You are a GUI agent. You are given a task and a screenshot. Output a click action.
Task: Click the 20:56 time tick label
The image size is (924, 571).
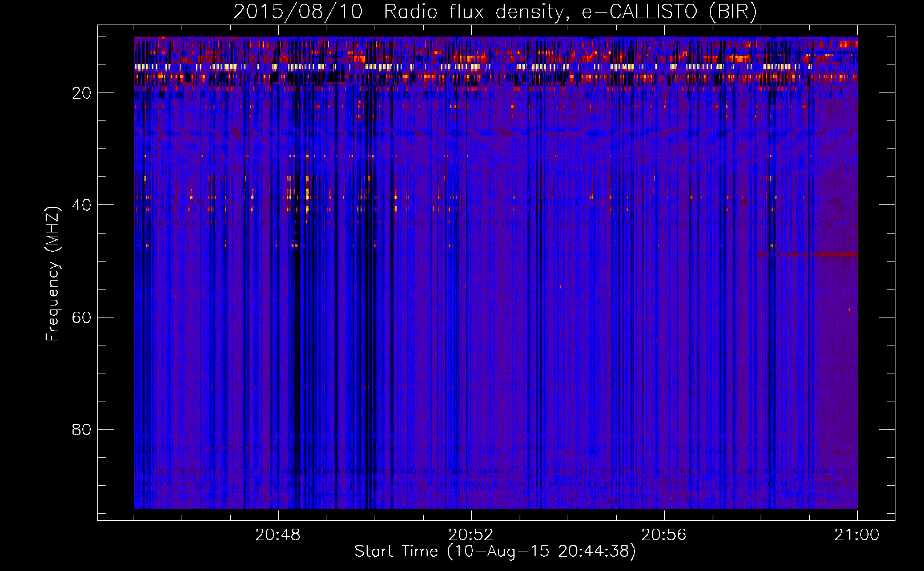[664, 535]
